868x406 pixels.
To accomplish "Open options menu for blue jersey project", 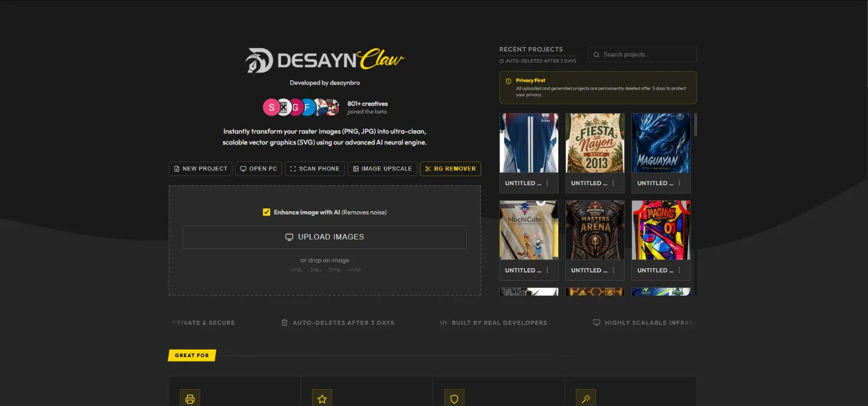I will pos(547,183).
